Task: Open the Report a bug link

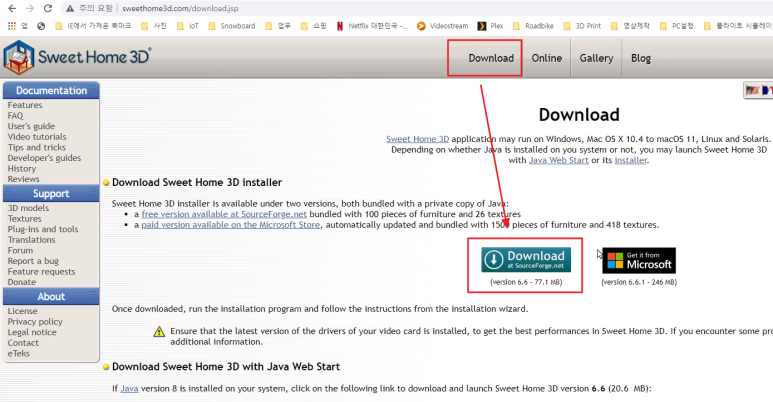Action: (33, 261)
